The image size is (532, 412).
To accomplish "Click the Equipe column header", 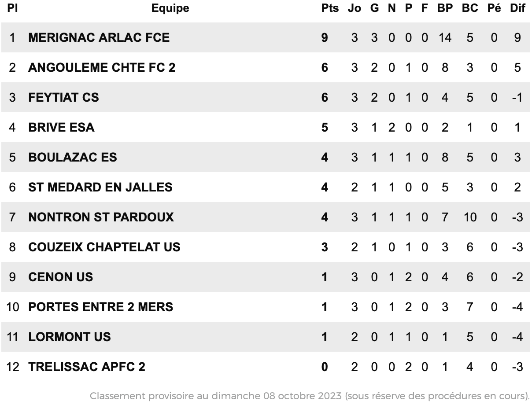I will point(170,8).
